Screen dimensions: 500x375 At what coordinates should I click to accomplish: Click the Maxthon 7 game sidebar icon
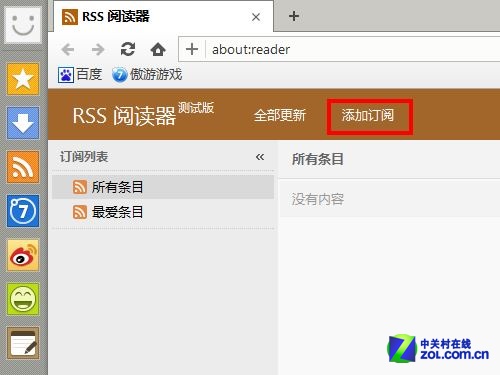[23, 211]
